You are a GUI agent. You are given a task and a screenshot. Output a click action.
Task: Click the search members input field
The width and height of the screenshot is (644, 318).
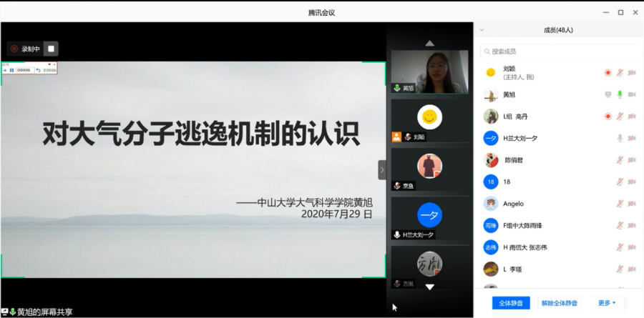[558, 51]
